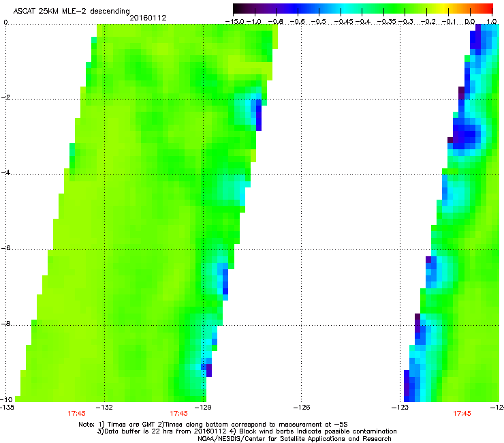Click the -0.8 color scale label

click(275, 22)
